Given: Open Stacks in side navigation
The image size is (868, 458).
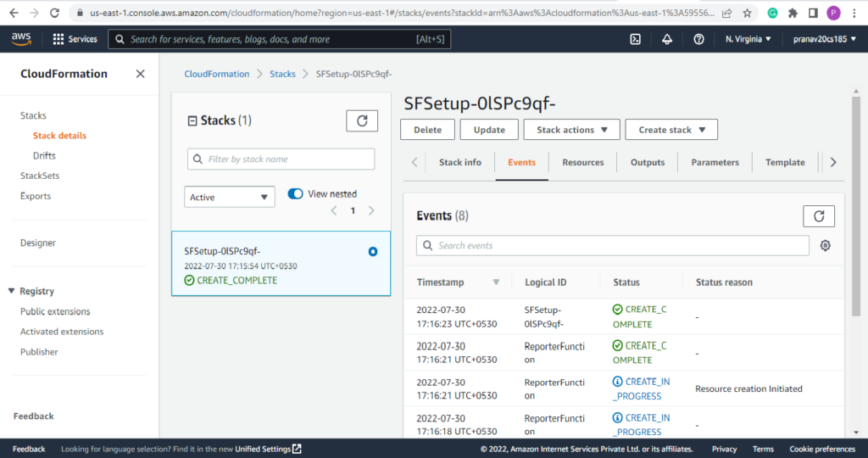Looking at the screenshot, I should 33,115.
